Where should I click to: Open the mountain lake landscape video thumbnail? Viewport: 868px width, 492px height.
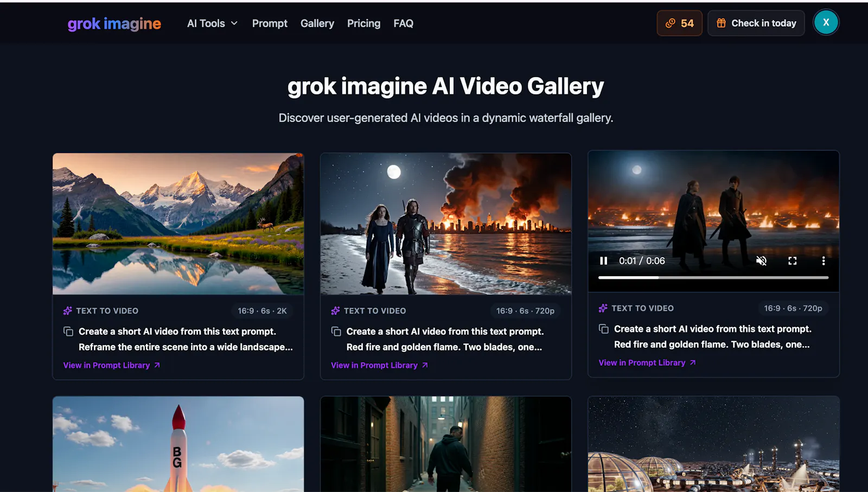tap(178, 223)
